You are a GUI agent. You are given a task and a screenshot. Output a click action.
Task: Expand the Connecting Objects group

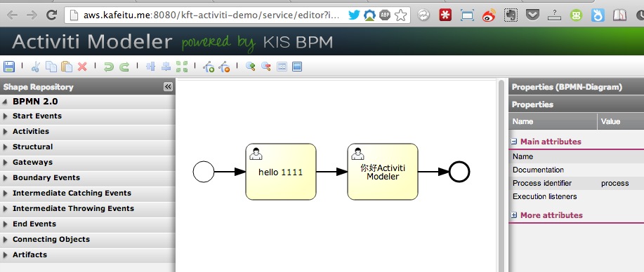(5, 239)
